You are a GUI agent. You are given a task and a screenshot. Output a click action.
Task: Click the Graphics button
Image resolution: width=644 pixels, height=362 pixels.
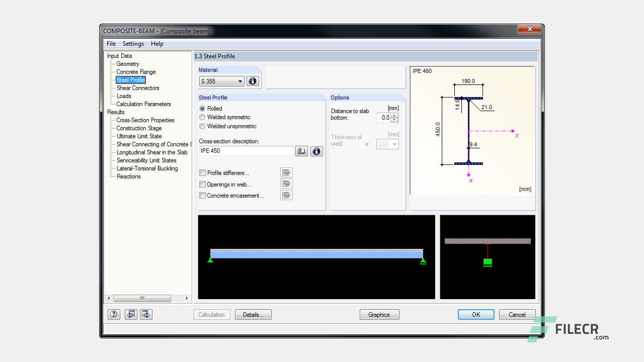[x=379, y=314]
